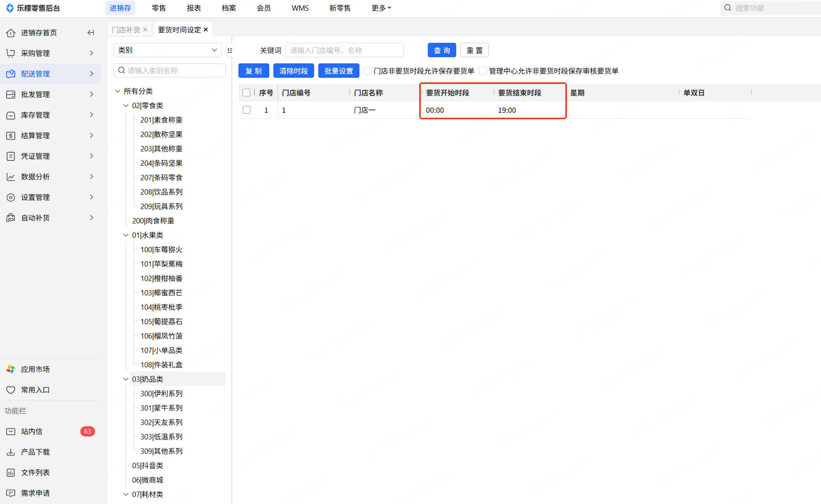Viewport: 821px width, 504px height.
Task: Click the 采购管理 shopping cart icon
Action: click(x=11, y=53)
